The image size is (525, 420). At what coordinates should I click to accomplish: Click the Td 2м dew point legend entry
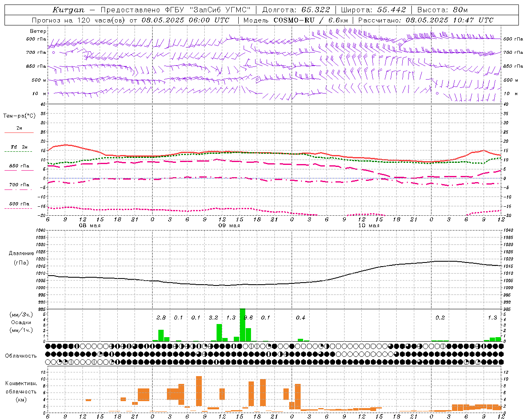[x=19, y=147]
